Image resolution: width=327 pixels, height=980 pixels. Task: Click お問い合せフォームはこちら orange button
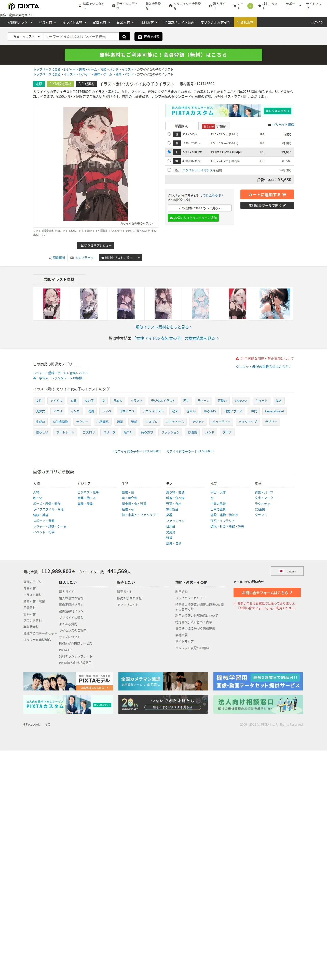[267, 593]
